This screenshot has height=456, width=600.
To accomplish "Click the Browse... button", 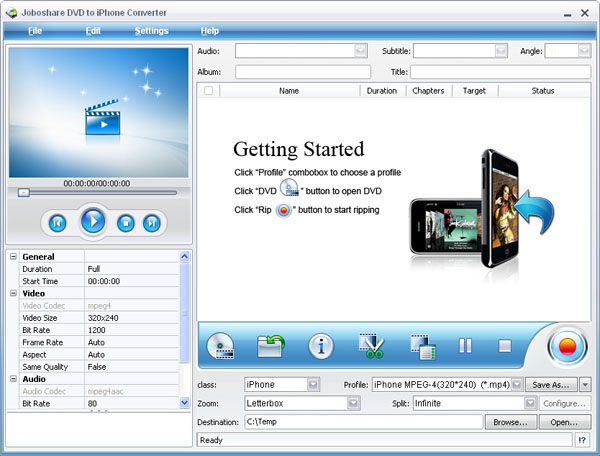I will click(511, 422).
